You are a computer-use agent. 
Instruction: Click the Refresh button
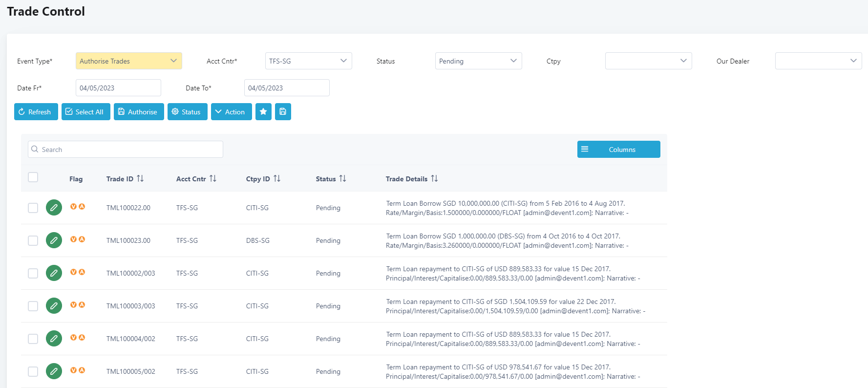pyautogui.click(x=36, y=111)
